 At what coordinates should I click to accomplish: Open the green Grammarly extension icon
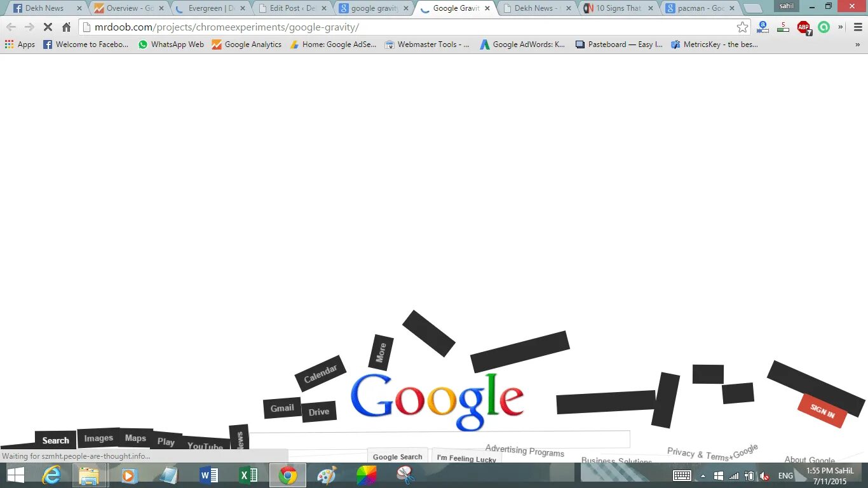point(824,27)
